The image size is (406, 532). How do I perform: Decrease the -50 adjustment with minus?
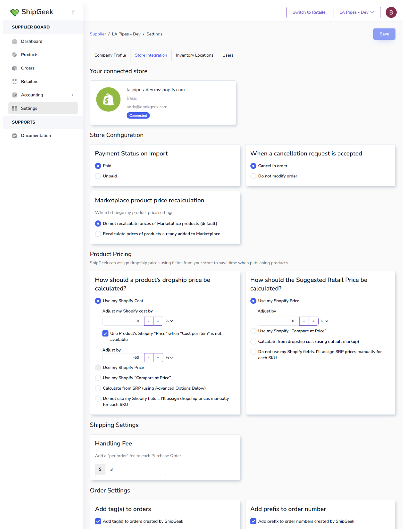coord(149,357)
